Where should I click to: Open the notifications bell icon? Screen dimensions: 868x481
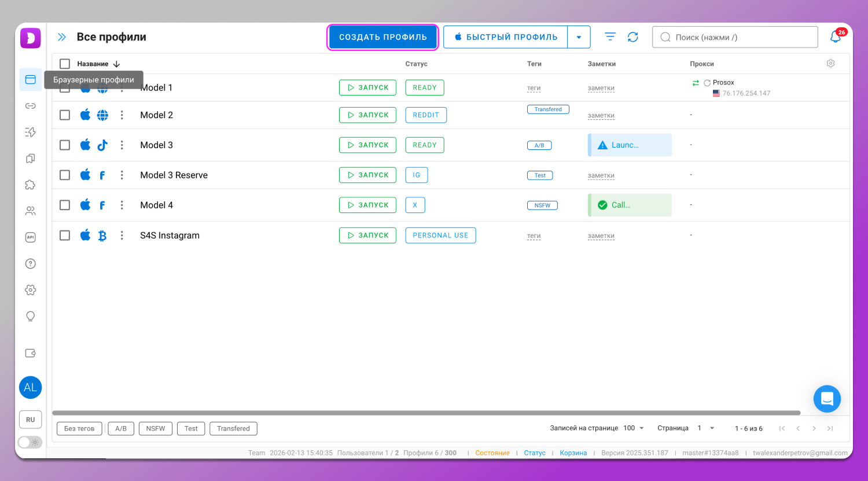coord(835,37)
